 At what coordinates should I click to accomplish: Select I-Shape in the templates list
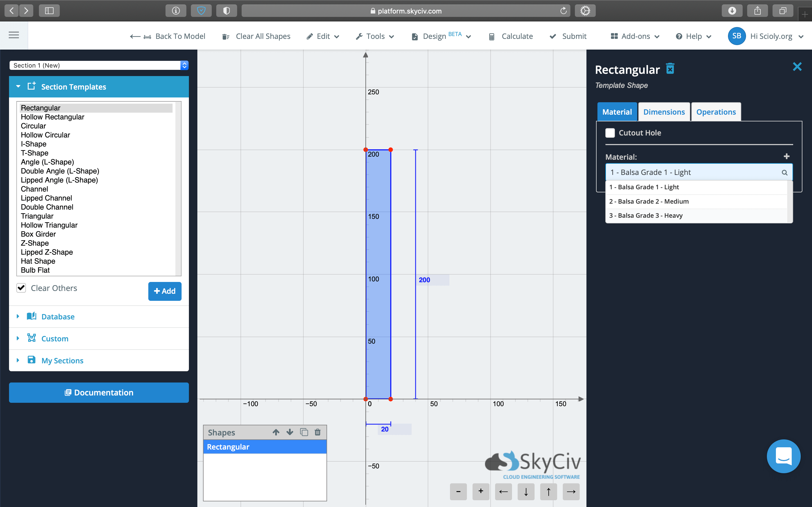pos(34,144)
